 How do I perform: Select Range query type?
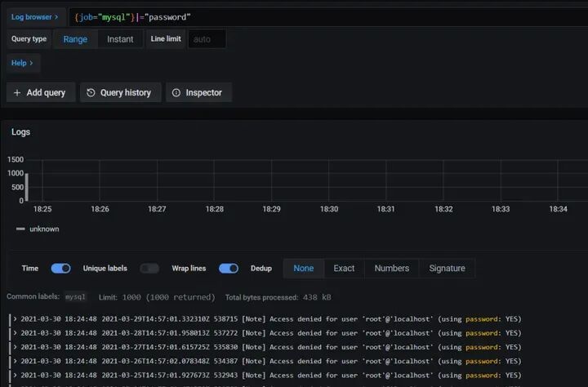[75, 39]
